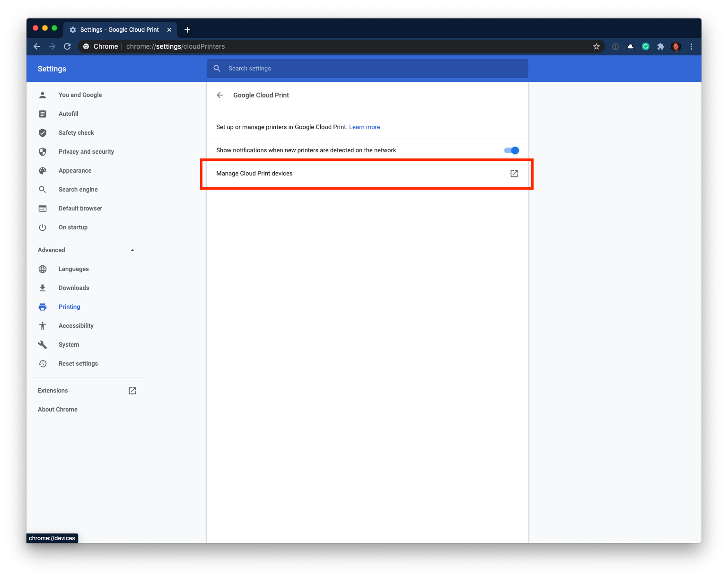This screenshot has width=728, height=578.
Task: Open the Extensions puzzle-piece icon
Action: (661, 46)
